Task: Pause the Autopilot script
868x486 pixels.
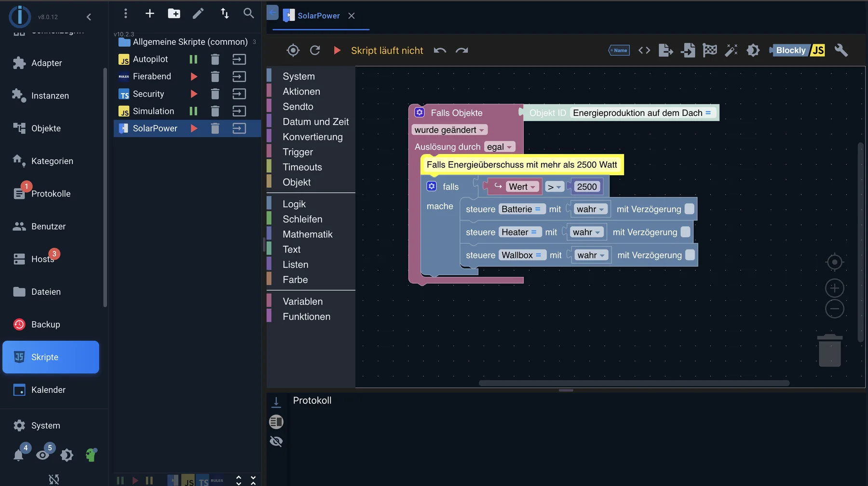Action: (x=193, y=59)
